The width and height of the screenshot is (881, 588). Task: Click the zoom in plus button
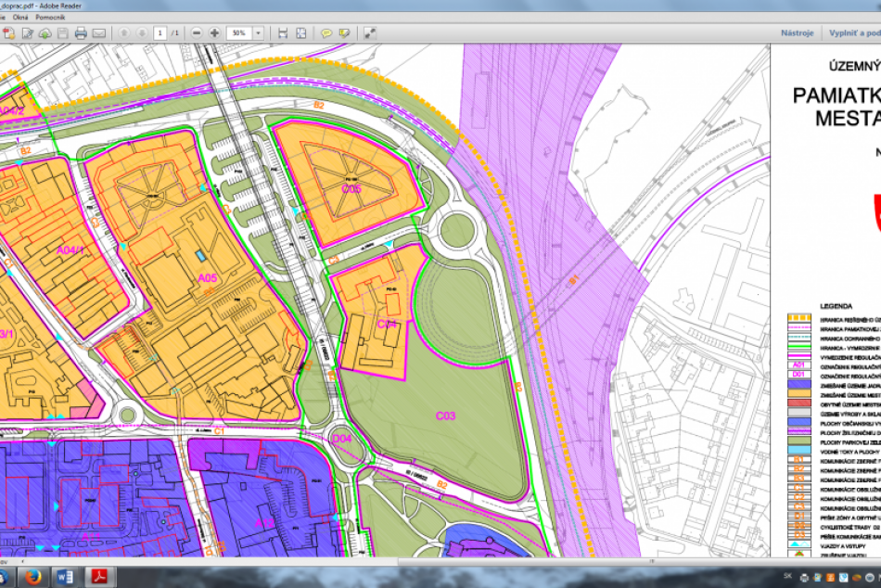click(214, 33)
